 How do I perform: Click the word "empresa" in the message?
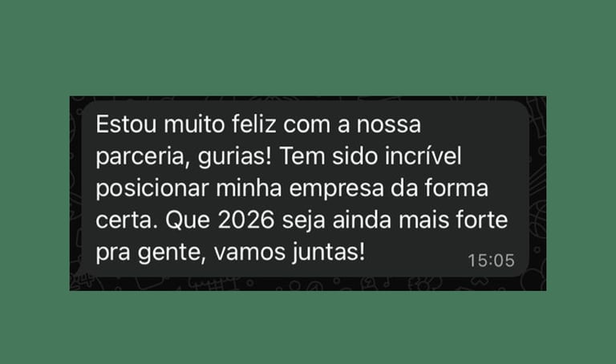(336, 189)
